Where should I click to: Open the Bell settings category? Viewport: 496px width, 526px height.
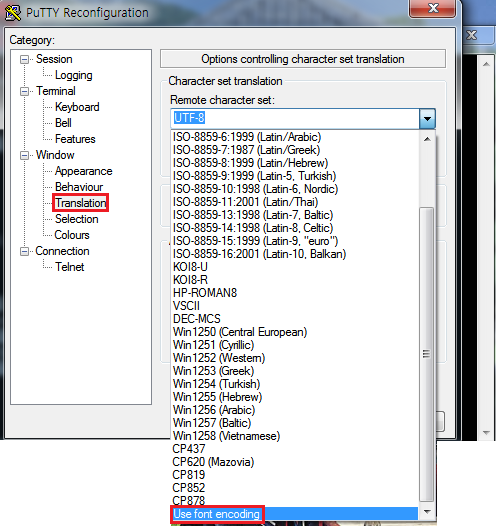point(63,123)
